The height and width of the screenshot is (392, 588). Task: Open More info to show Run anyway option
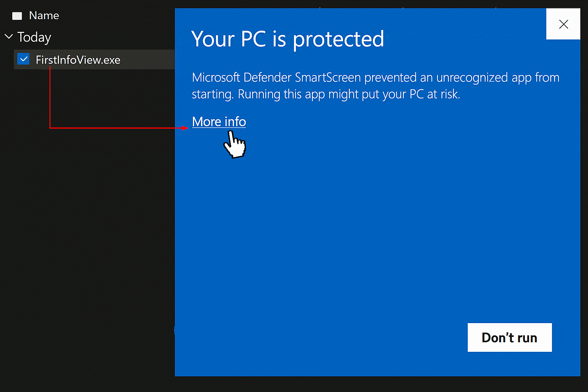219,122
